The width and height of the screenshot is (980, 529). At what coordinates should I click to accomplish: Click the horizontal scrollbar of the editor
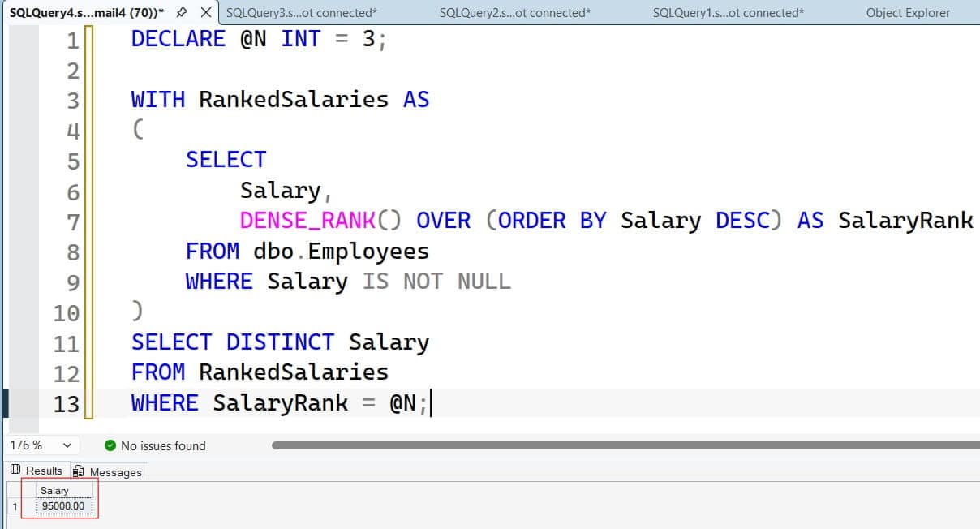point(625,445)
